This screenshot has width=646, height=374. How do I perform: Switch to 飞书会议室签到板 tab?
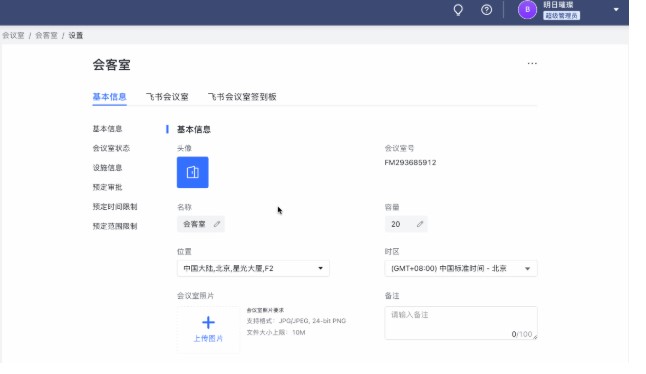(x=242, y=97)
